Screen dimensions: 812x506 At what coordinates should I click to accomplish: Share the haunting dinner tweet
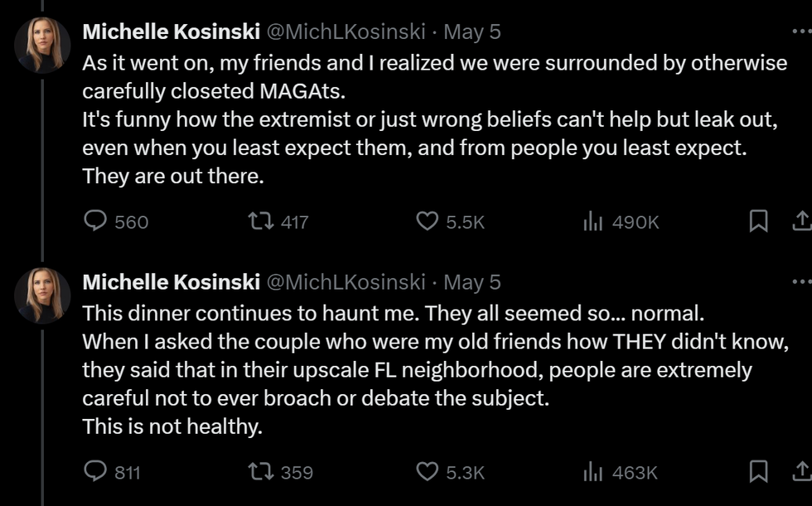tap(801, 472)
